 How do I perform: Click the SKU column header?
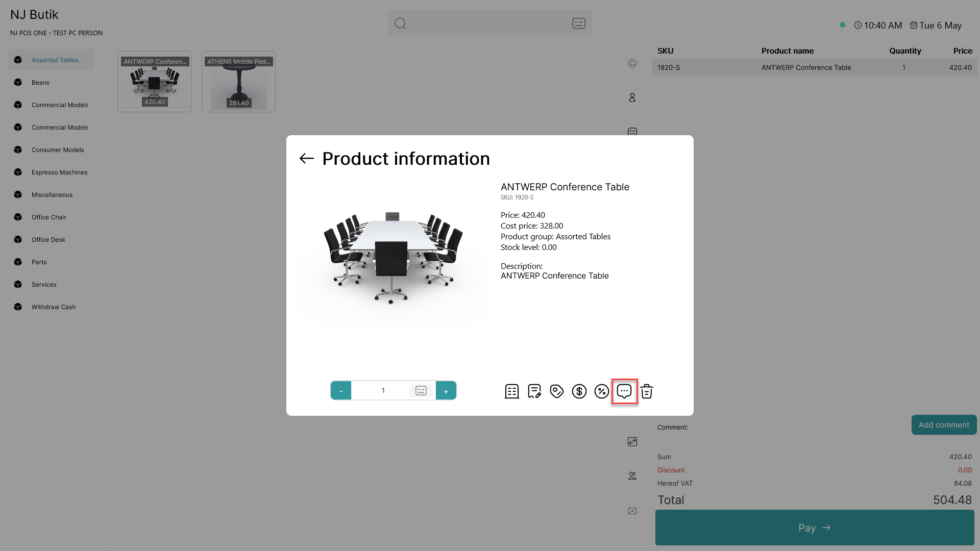[665, 51]
